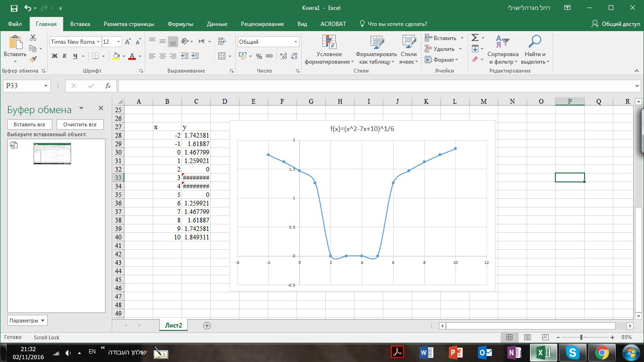Open Параметры dropdown in clipboard pane
644x362 pixels.
(27, 321)
